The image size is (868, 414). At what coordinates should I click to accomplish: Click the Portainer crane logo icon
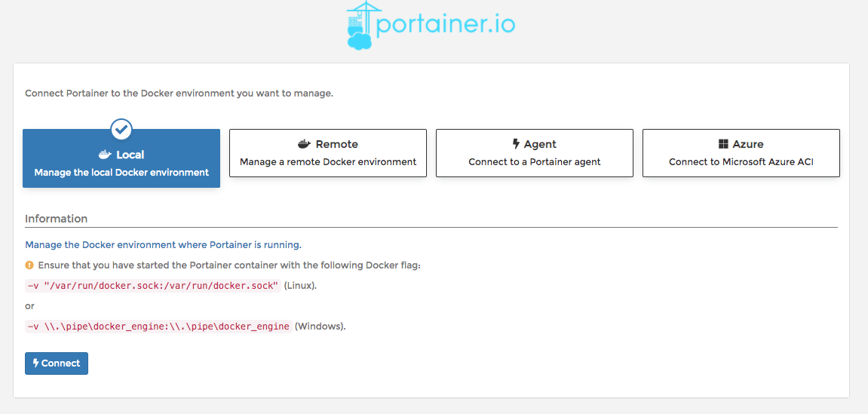[x=360, y=26]
